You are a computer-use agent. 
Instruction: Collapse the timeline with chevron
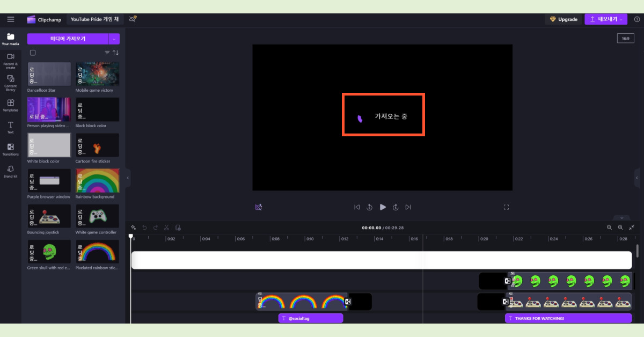621,218
